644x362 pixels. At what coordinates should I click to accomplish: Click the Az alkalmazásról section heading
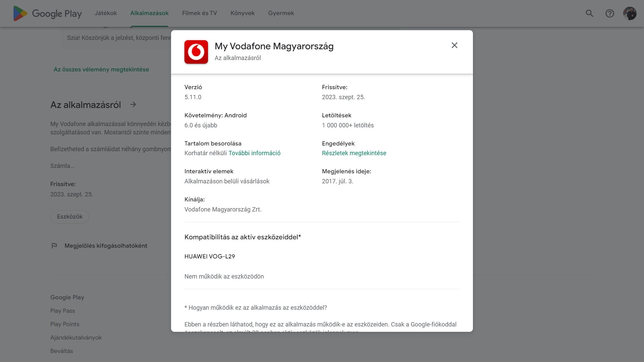click(86, 105)
